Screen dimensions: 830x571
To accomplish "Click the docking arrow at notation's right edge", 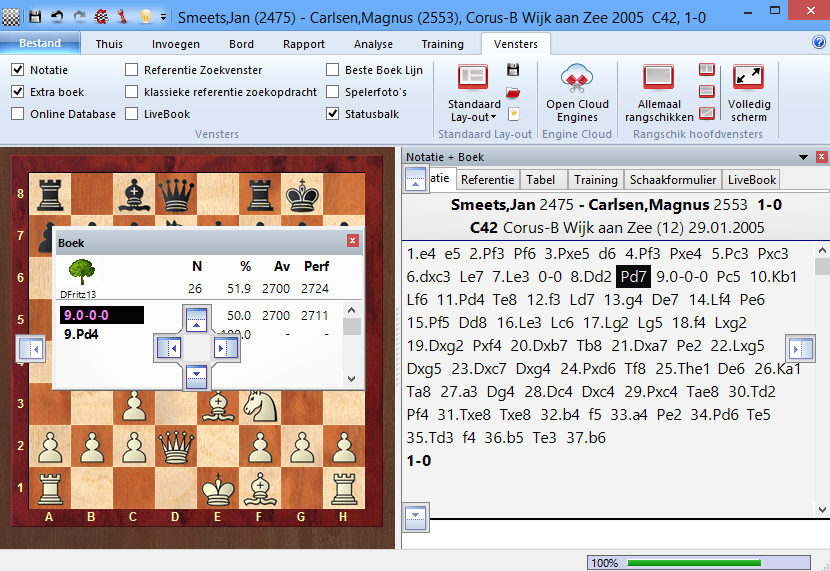I will (799, 349).
